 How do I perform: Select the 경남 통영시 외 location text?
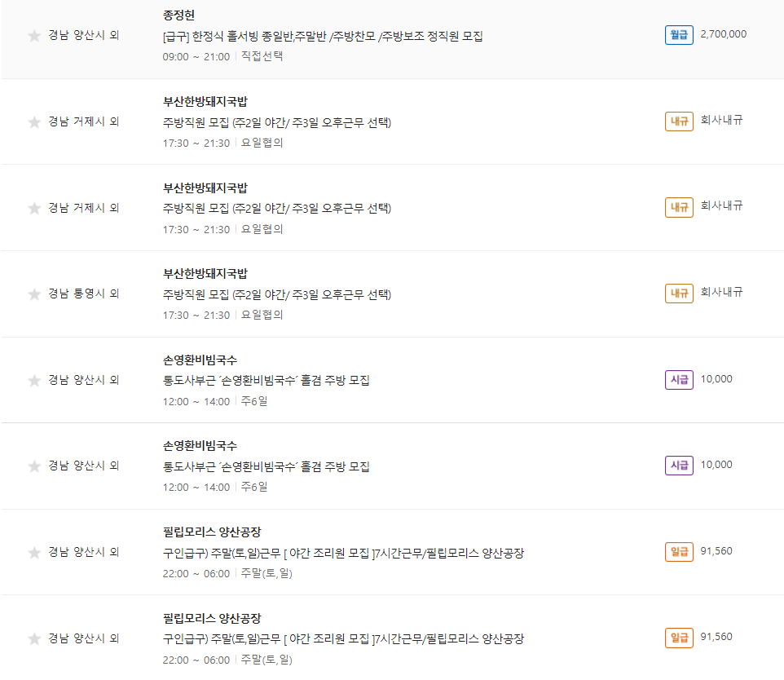[83, 294]
